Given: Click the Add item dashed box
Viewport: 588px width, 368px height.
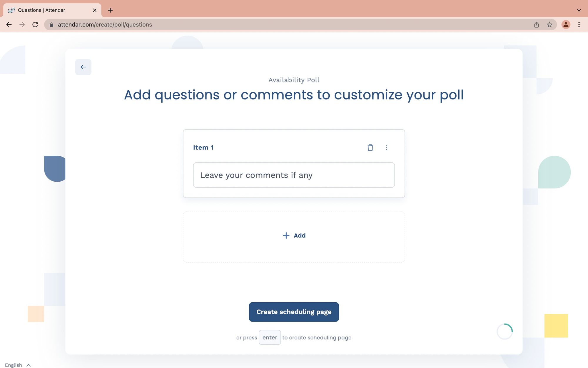Looking at the screenshot, I should click(x=294, y=237).
